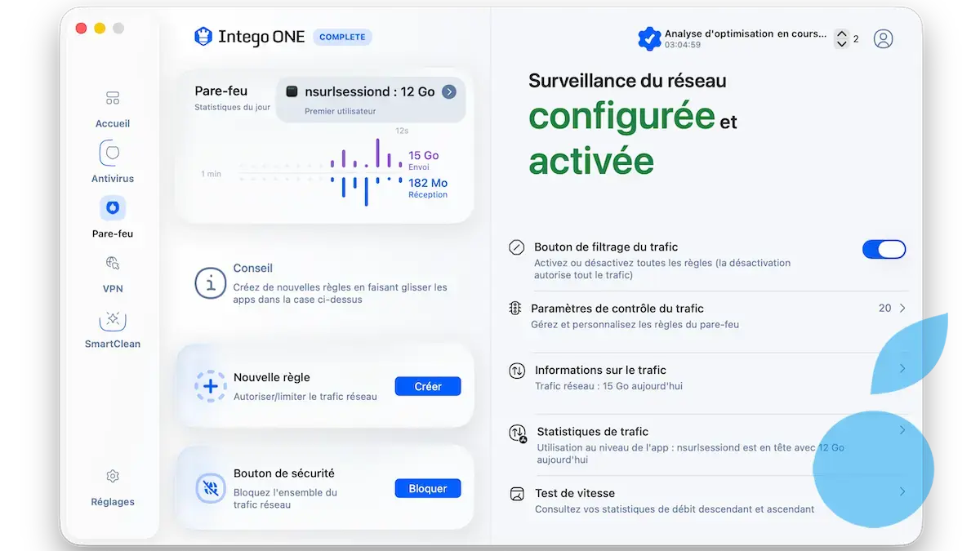
Task: Toggle the Bouton de filtrage du trafic switch
Action: tap(884, 249)
